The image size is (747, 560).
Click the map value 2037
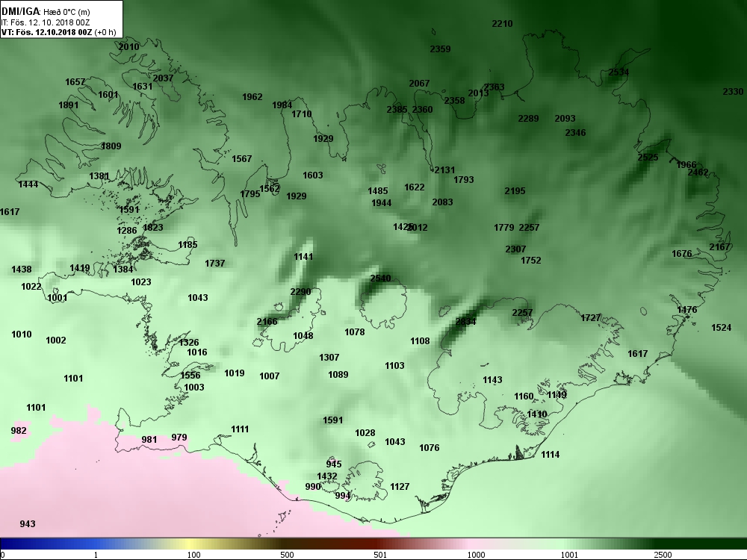point(163,78)
